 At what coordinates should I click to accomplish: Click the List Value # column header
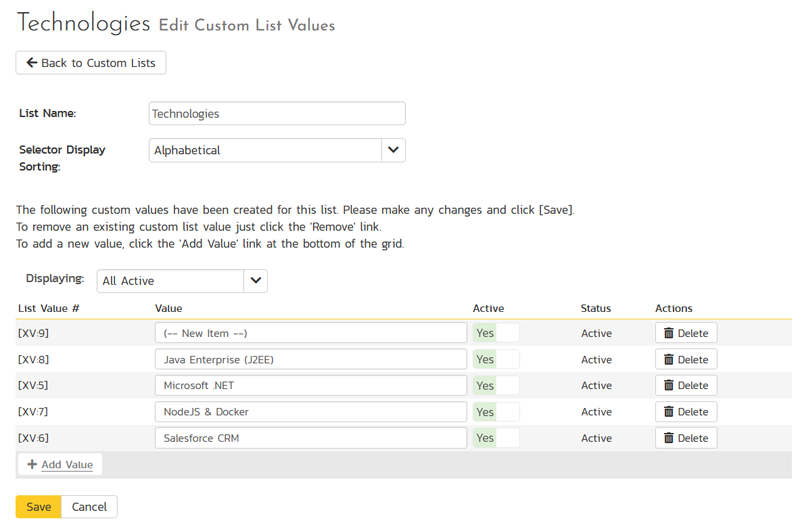[48, 308]
